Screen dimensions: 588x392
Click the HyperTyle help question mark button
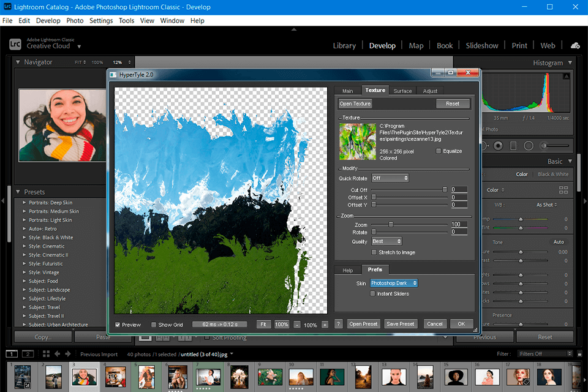pos(338,324)
